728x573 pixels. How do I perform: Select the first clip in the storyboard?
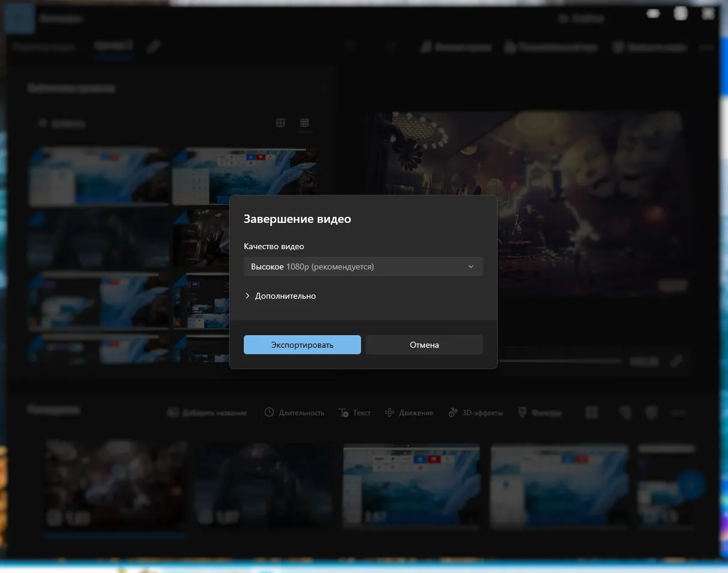tap(116, 484)
